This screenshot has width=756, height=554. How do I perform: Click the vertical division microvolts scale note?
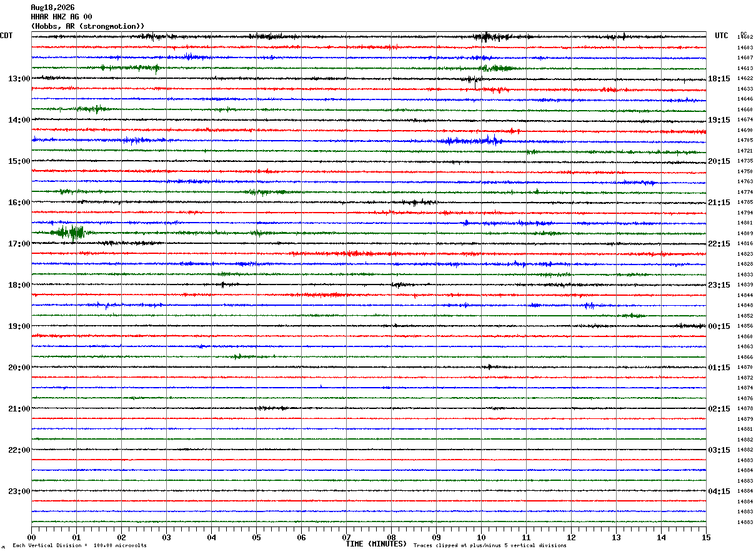click(79, 546)
